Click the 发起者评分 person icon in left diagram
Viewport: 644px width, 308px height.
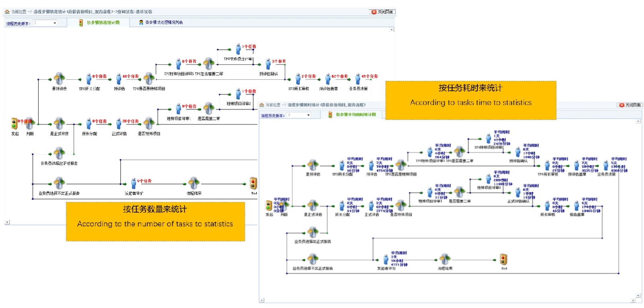pos(134,184)
